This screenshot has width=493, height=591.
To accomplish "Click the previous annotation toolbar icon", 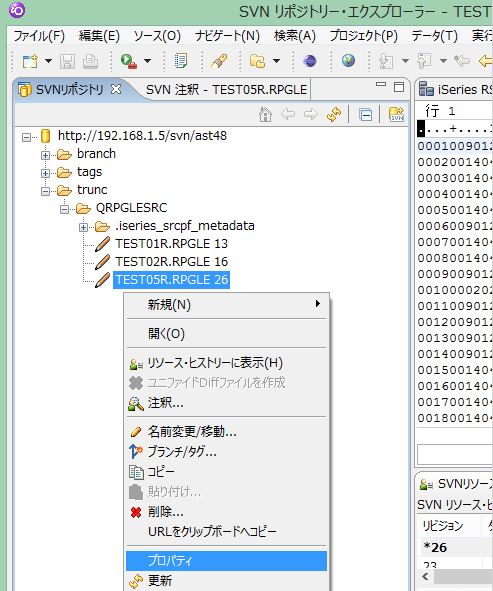I will tap(424, 61).
